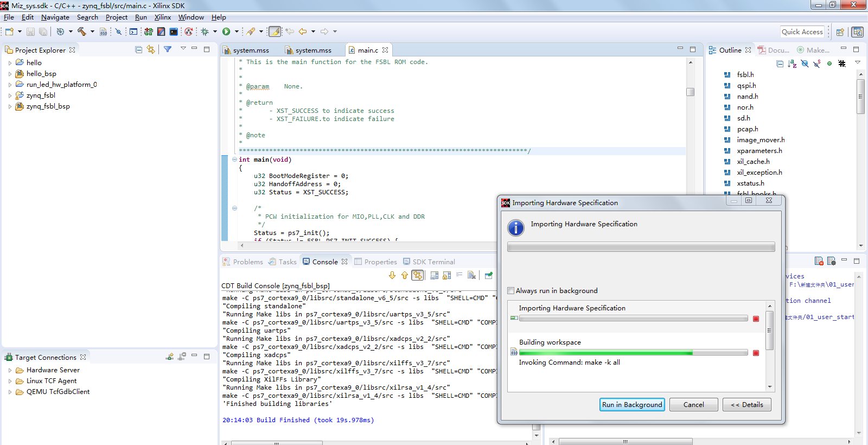The image size is (868, 445).
Task: Click the Skip All Breakpoints icon
Action: click(x=118, y=32)
